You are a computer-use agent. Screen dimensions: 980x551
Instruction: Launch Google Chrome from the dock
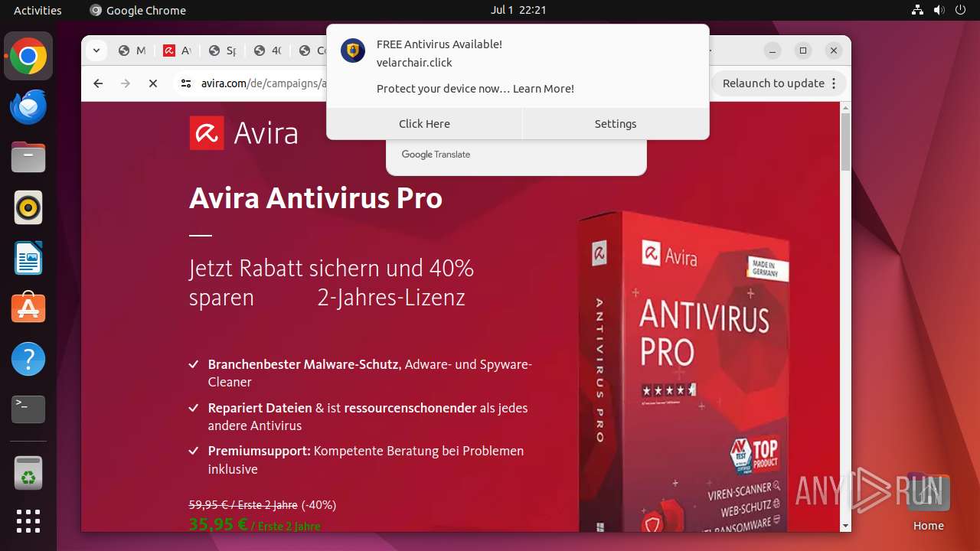click(x=28, y=56)
